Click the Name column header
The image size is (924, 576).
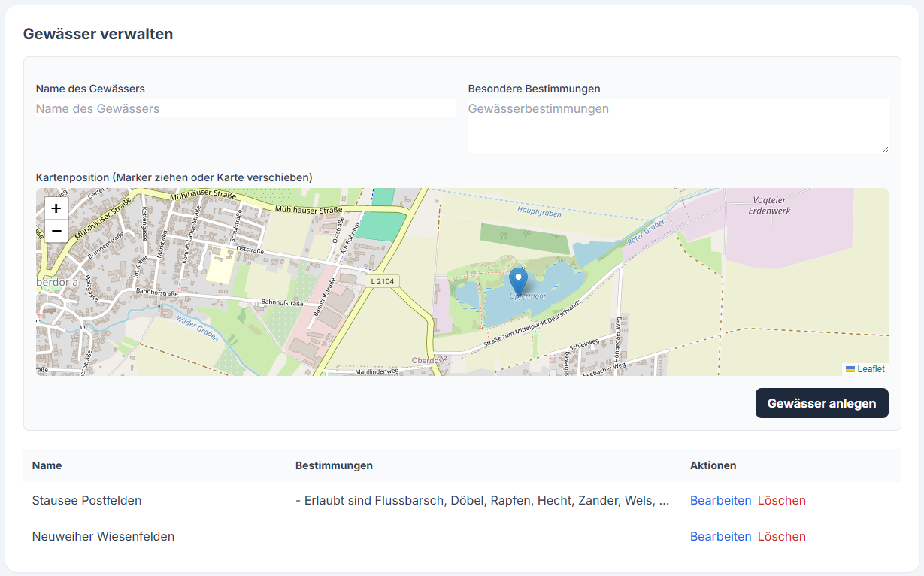(47, 465)
